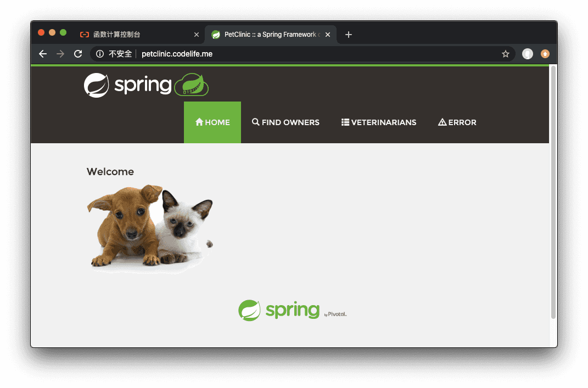Click the orange extension icon in the browser toolbar
Viewport: 588px width, 388px height.
pos(545,54)
